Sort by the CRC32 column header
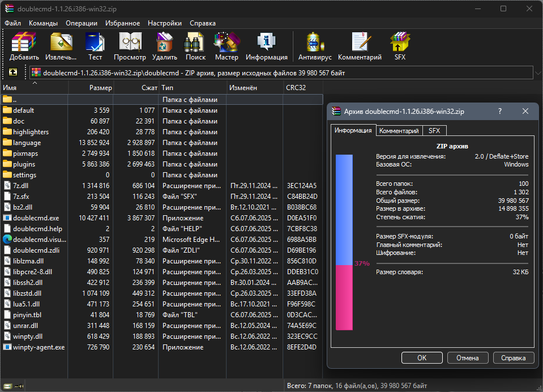The width and height of the screenshot is (543, 392). coord(303,87)
